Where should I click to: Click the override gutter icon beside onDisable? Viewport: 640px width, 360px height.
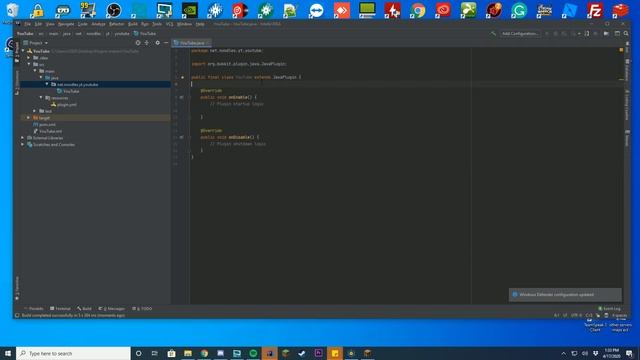[x=182, y=137]
